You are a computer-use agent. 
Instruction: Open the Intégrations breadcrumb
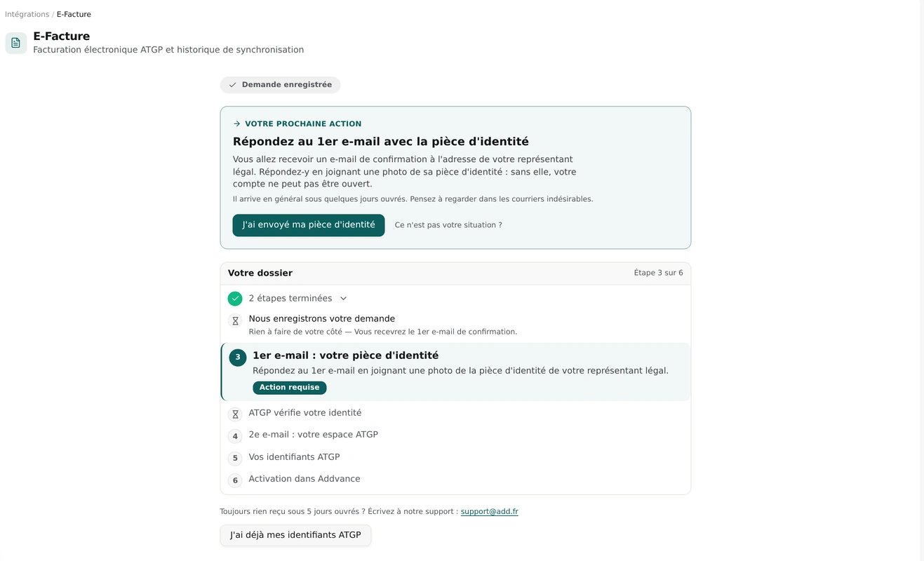[27, 15]
